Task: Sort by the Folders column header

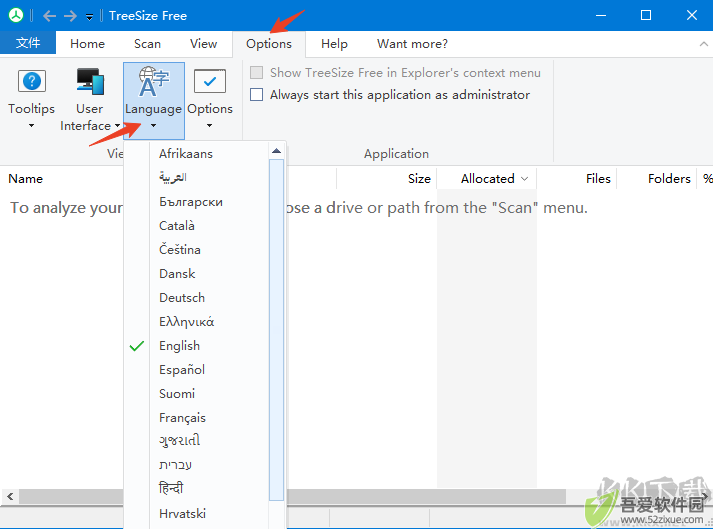Action: (x=669, y=179)
